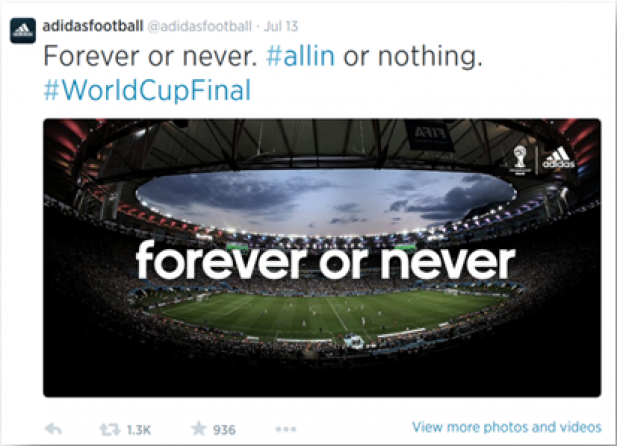Click View more photos and videos
The image size is (617, 446).
pos(507,427)
